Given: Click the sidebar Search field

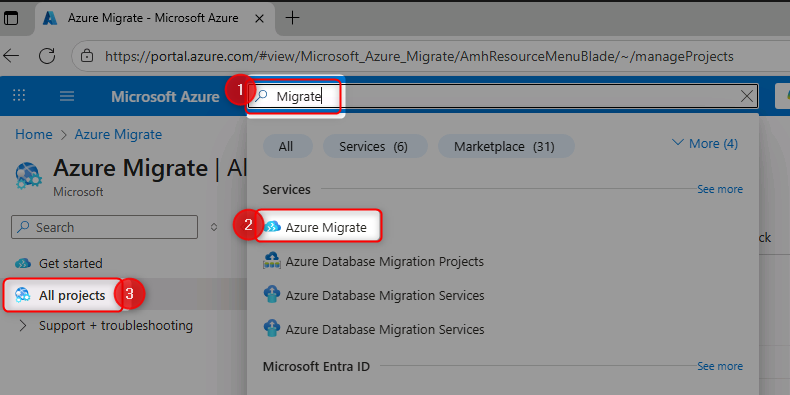Looking at the screenshot, I should [x=104, y=227].
